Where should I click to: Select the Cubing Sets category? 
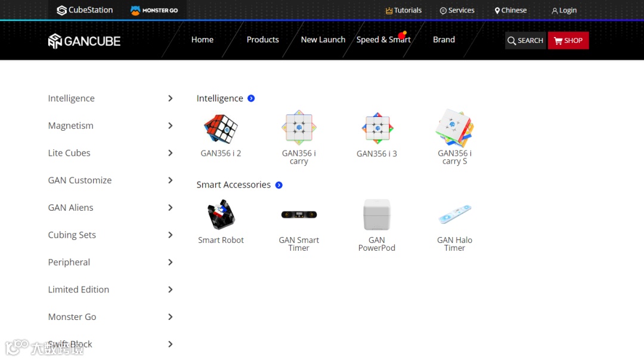(x=72, y=235)
